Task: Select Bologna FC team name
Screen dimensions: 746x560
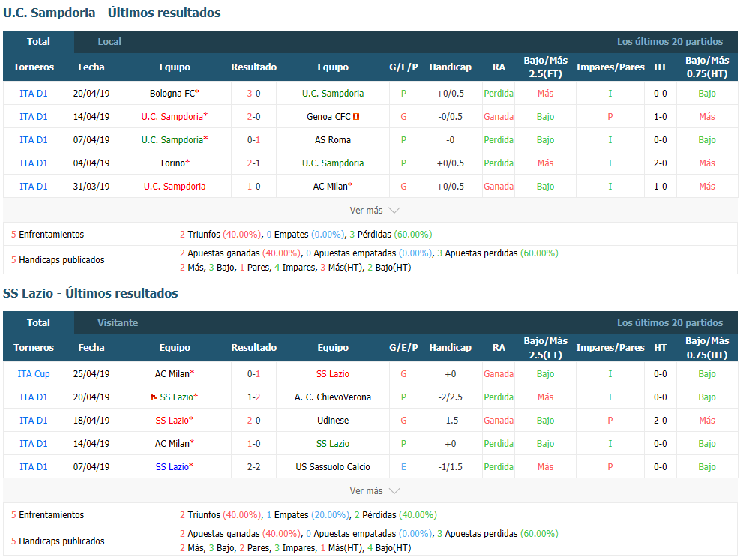Action: pyautogui.click(x=172, y=94)
